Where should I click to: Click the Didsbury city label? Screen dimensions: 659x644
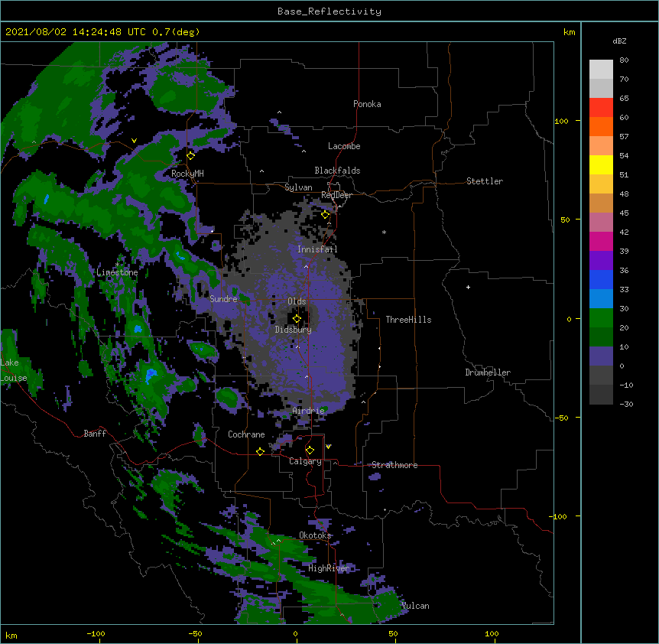pos(294,330)
